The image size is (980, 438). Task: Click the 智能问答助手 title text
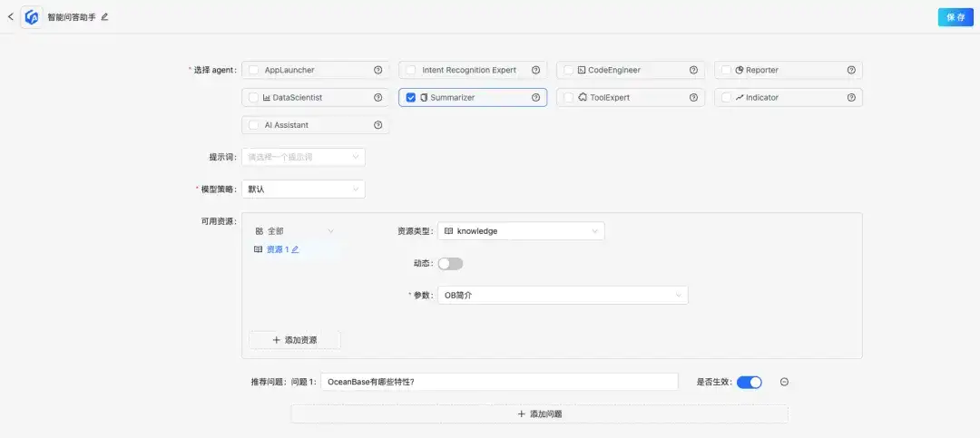pos(72,17)
